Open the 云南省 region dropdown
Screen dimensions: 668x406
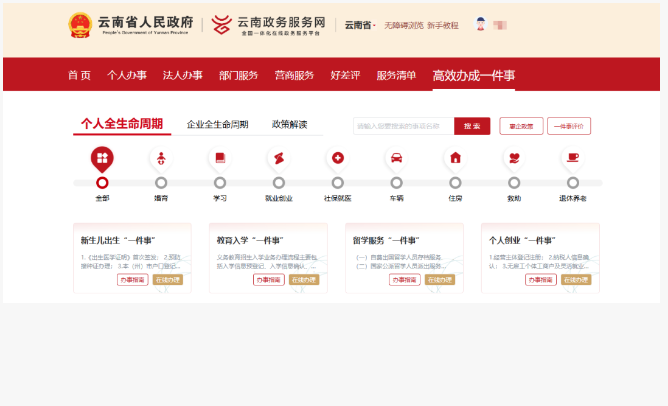pos(360,25)
